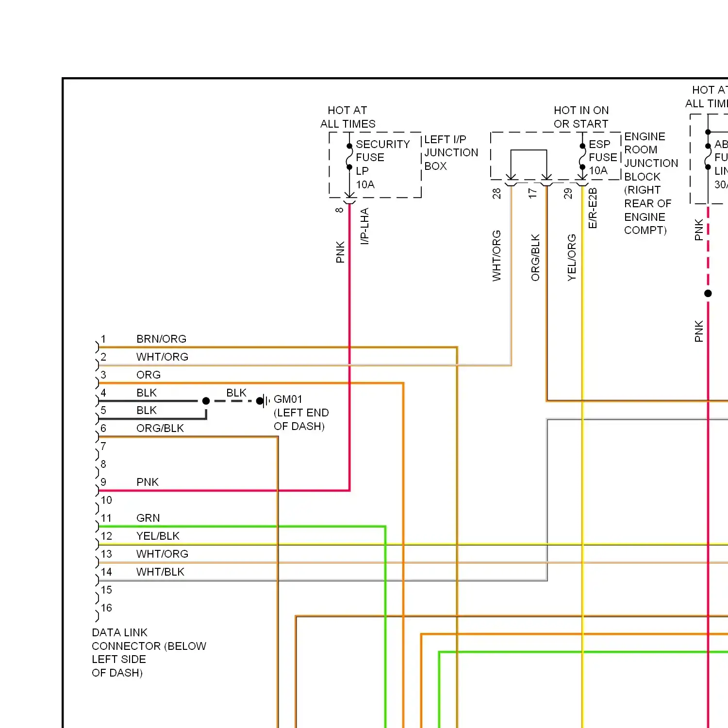Viewport: 728px width, 728px height.
Task: Click the BLK label above the dashed wire
Action: click(x=236, y=393)
